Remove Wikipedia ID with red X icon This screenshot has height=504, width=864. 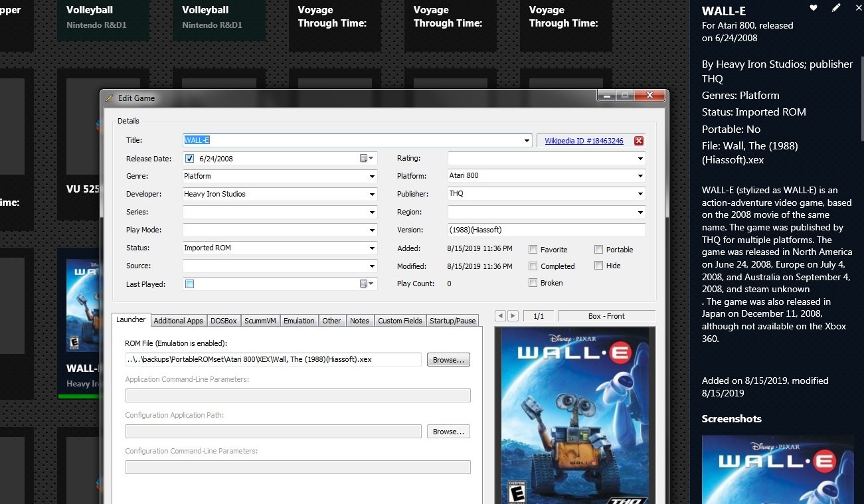tap(639, 141)
